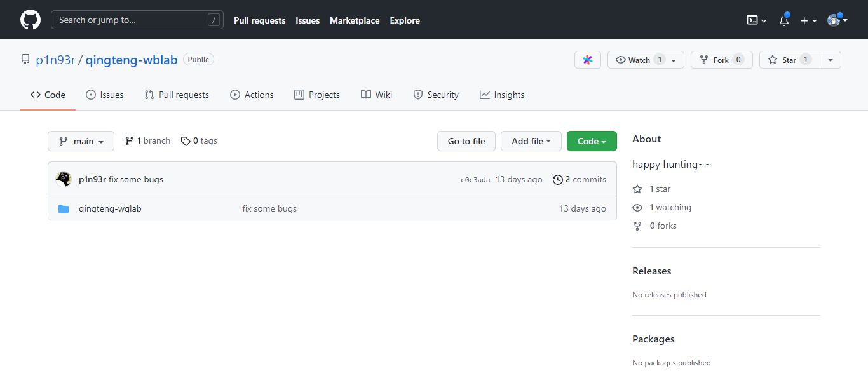The width and height of the screenshot is (868, 392).
Task: Open the Security tab
Action: 436,95
